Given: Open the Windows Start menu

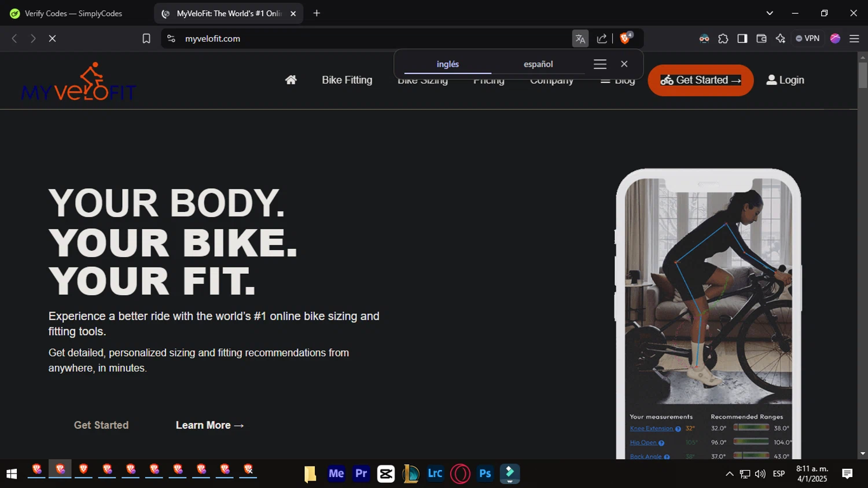Looking at the screenshot, I should click(x=12, y=474).
